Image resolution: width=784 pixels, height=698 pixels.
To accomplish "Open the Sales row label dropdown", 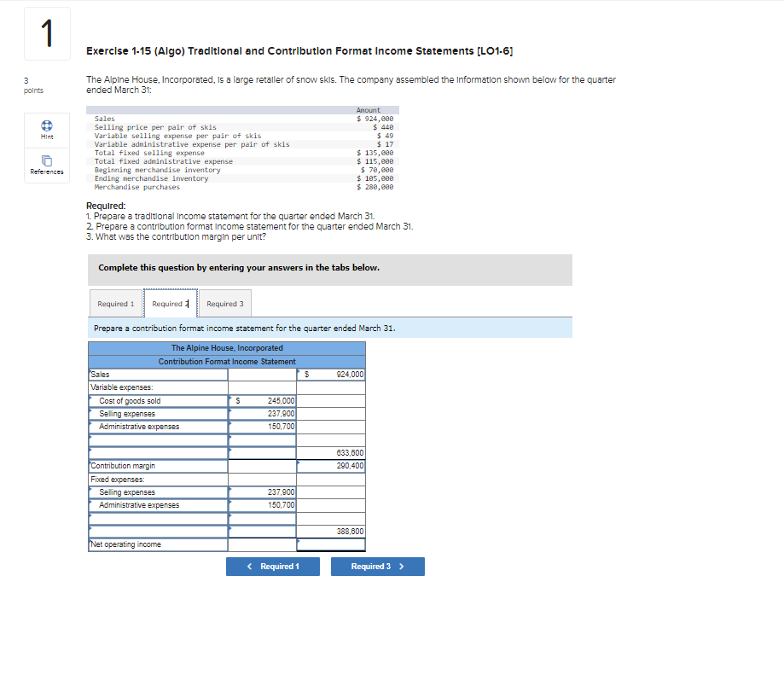I will pos(158,374).
